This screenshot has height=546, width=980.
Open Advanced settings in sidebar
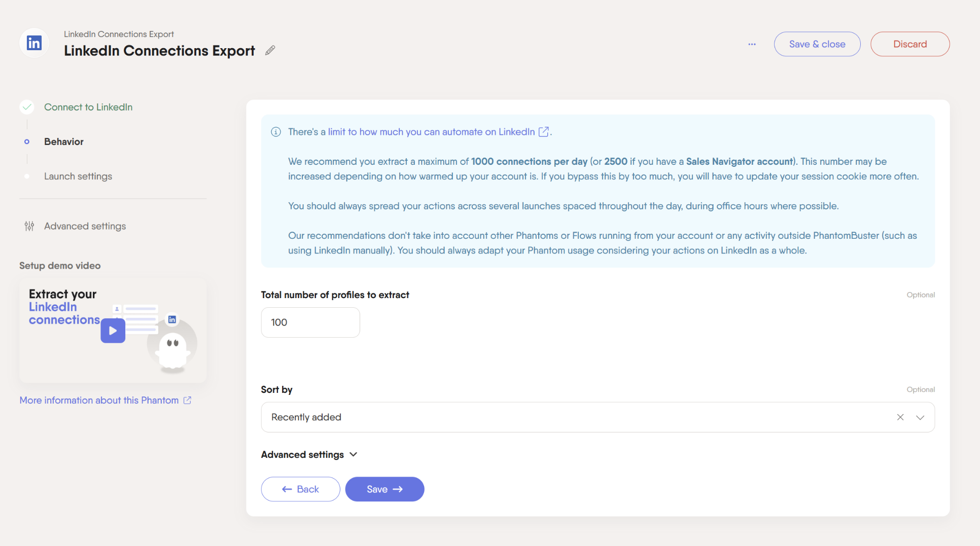[x=85, y=226]
